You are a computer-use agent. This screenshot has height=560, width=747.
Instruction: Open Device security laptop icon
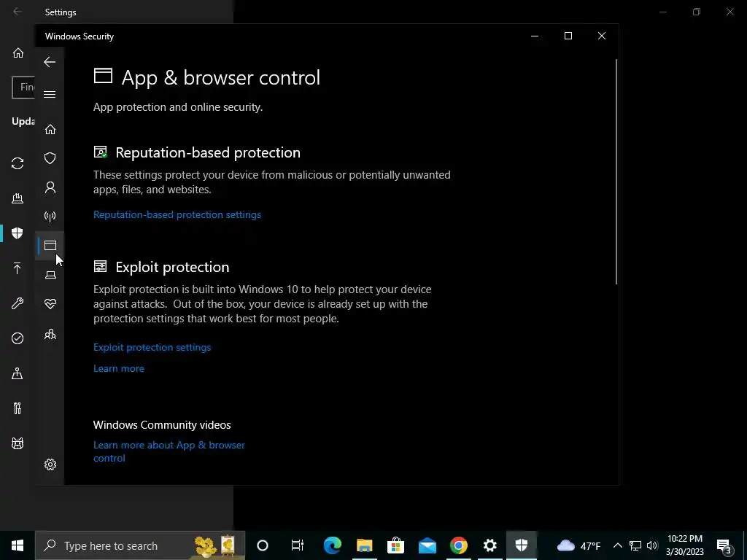coord(50,275)
